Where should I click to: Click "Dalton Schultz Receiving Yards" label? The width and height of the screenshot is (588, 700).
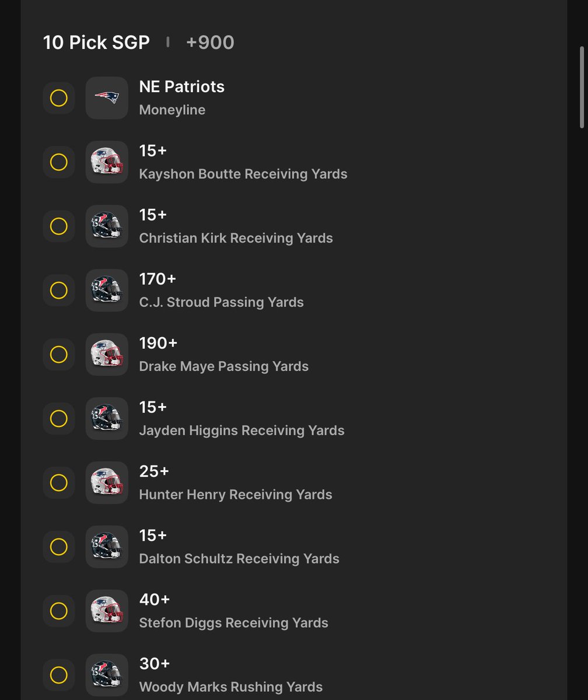point(239,559)
